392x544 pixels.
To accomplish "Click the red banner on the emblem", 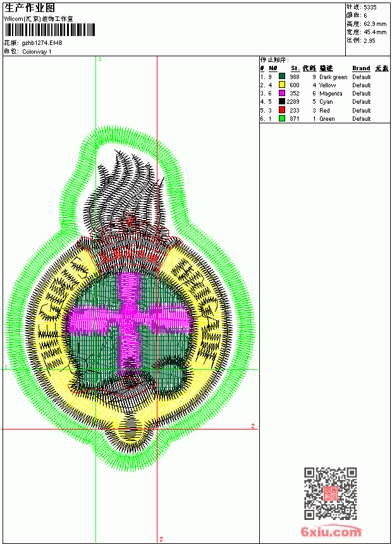I will click(x=128, y=257).
